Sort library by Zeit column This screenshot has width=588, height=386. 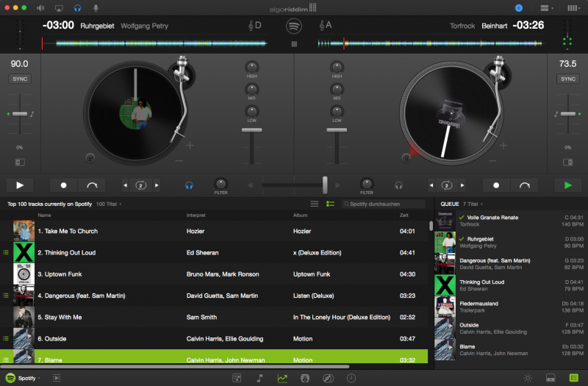coord(404,215)
